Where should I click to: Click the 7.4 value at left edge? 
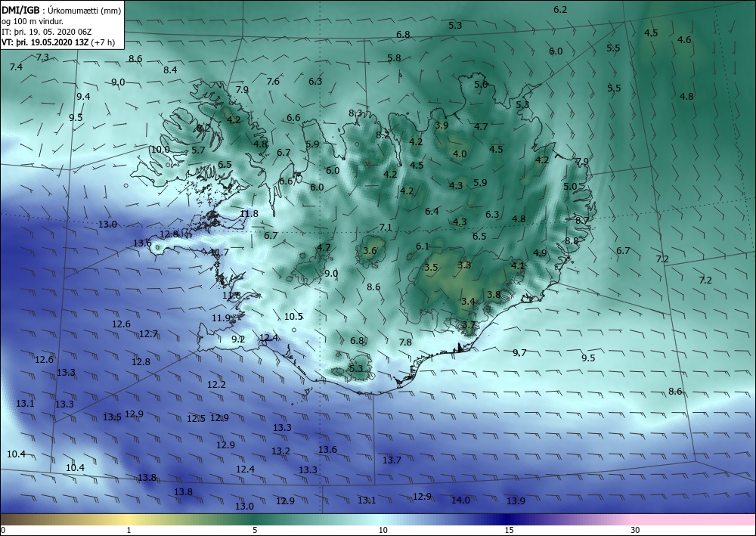click(16, 67)
